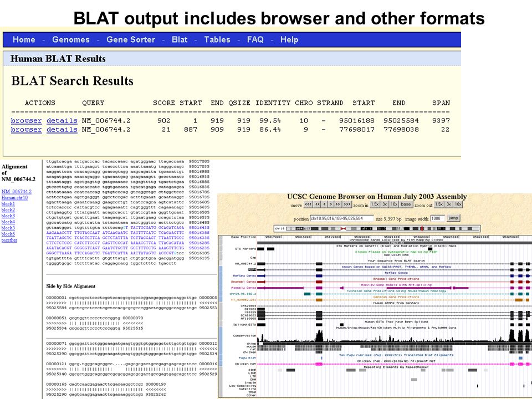Image resolution: width=532 pixels, height=399 pixels.
Task: Nudge view left with single < button
Action: [324, 204]
